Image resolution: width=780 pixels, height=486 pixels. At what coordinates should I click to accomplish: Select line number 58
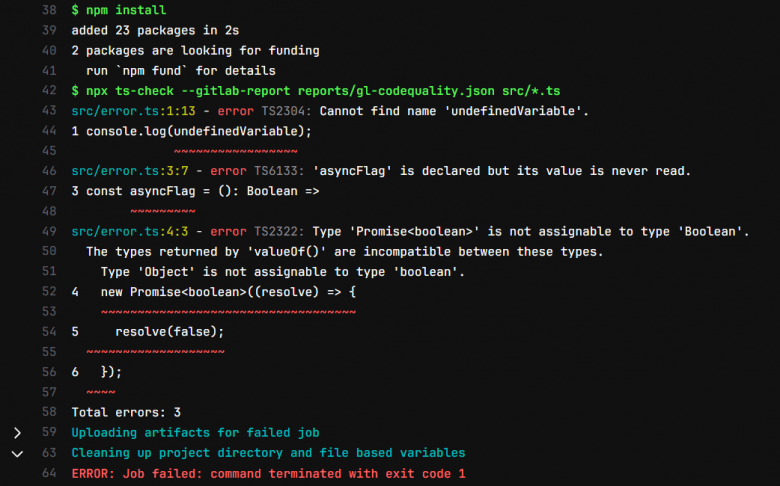[x=49, y=412]
